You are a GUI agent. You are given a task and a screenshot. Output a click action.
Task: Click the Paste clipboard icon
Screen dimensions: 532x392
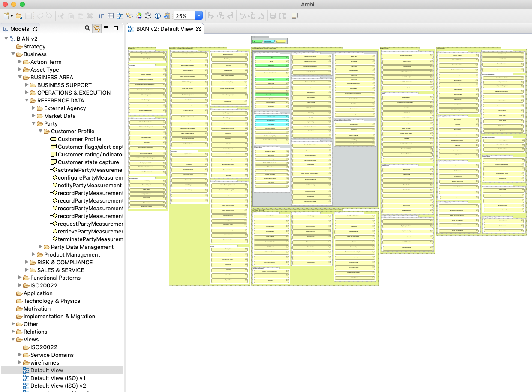click(80, 16)
